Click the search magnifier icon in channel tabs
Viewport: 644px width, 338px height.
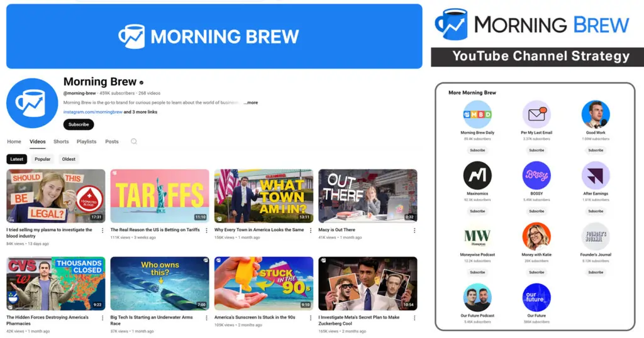coord(134,141)
